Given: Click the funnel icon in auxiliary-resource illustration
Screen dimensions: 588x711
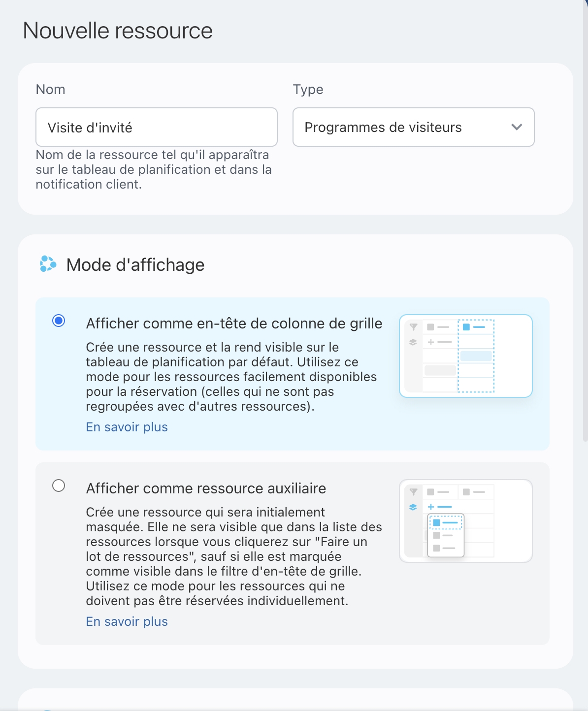Looking at the screenshot, I should click(414, 492).
